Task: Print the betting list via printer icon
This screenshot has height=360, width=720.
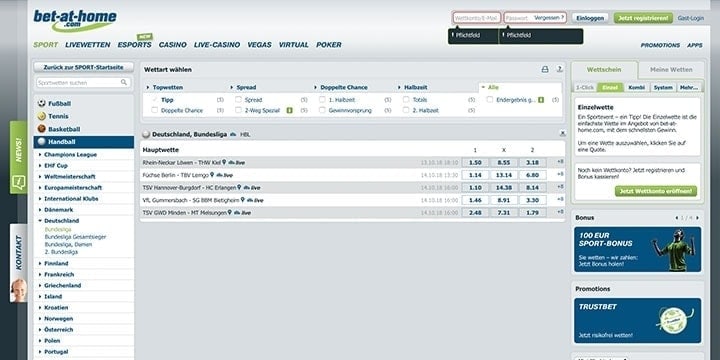Action: click(545, 70)
